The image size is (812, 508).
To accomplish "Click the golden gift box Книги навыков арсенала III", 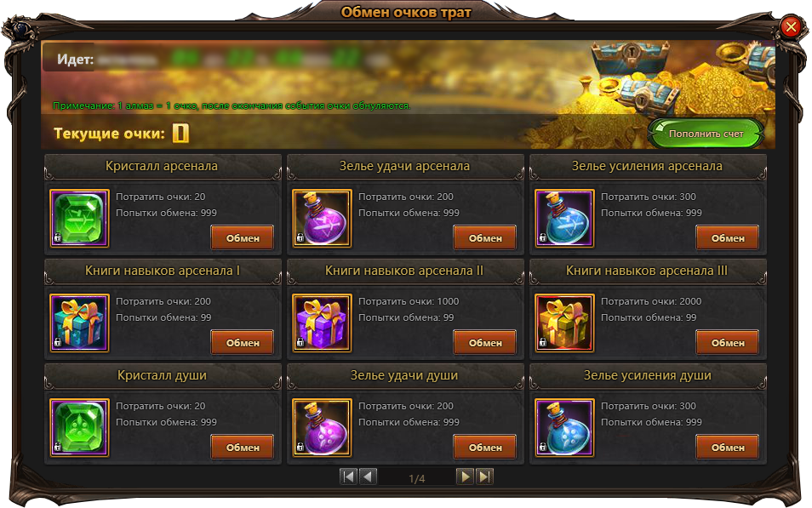I will [x=564, y=323].
